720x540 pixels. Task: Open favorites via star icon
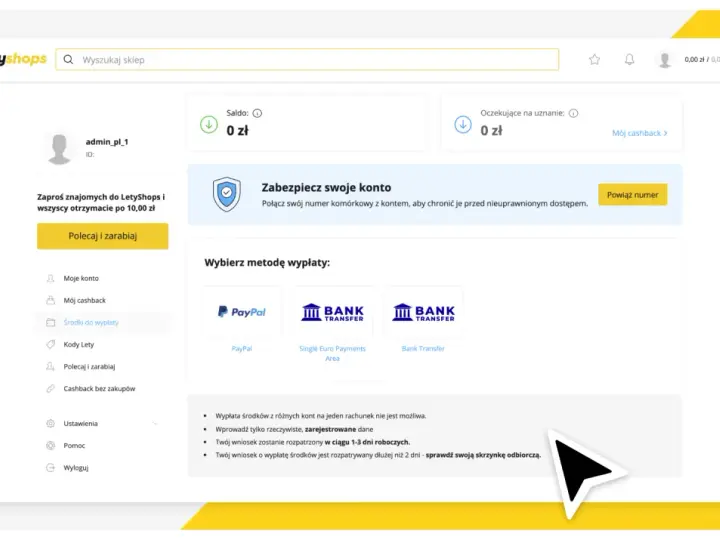pos(595,59)
